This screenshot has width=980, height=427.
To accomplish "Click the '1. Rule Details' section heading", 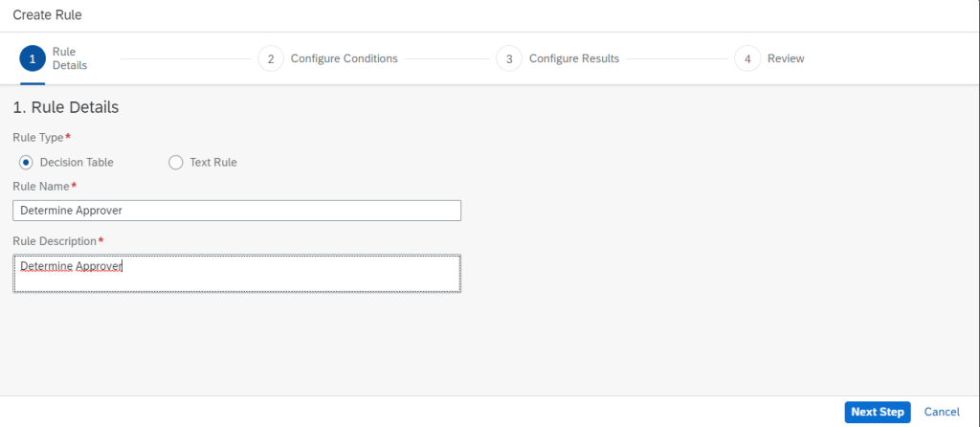I will pyautogui.click(x=65, y=107).
